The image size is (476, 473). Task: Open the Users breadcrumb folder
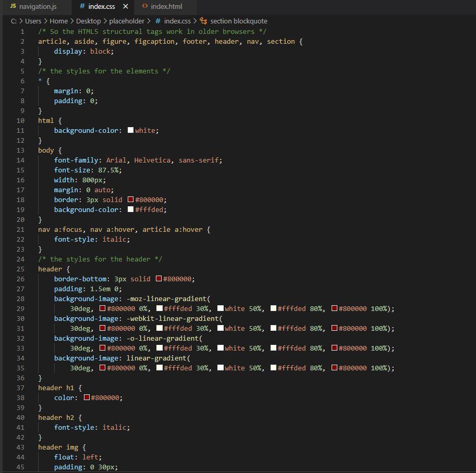[33, 21]
